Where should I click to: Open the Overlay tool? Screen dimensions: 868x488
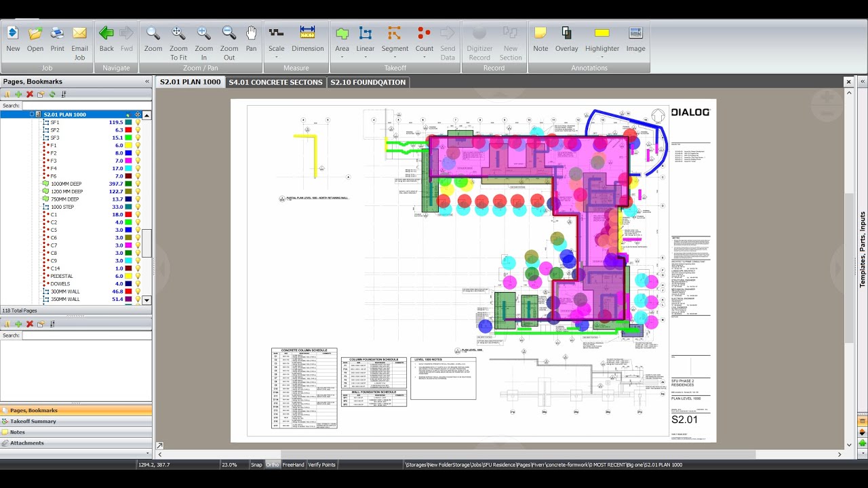pyautogui.click(x=567, y=39)
